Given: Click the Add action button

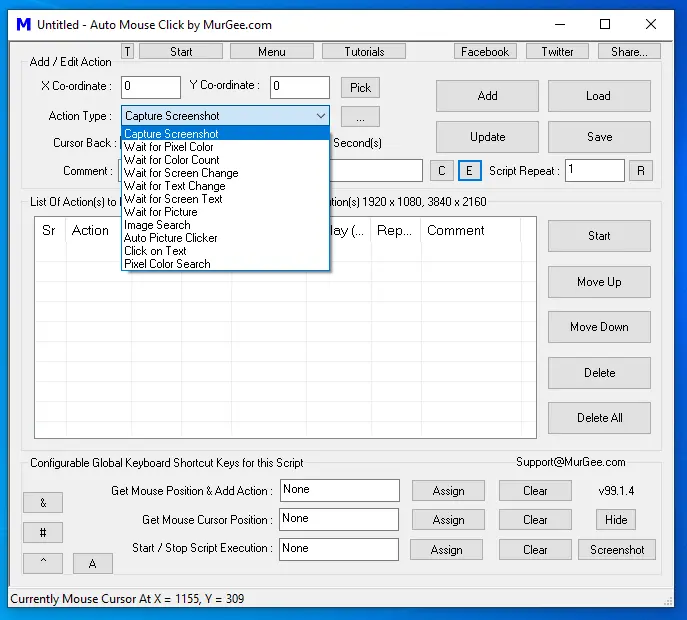Looking at the screenshot, I should (x=487, y=96).
